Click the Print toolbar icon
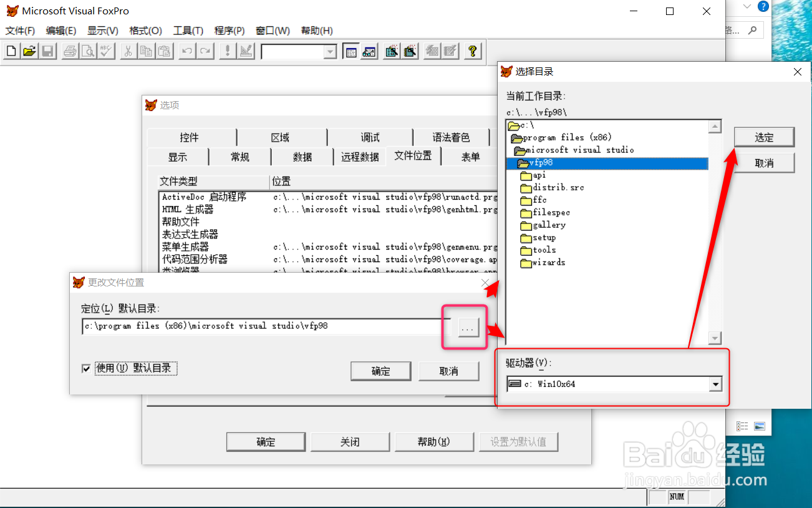812x508 pixels. pyautogui.click(x=70, y=51)
